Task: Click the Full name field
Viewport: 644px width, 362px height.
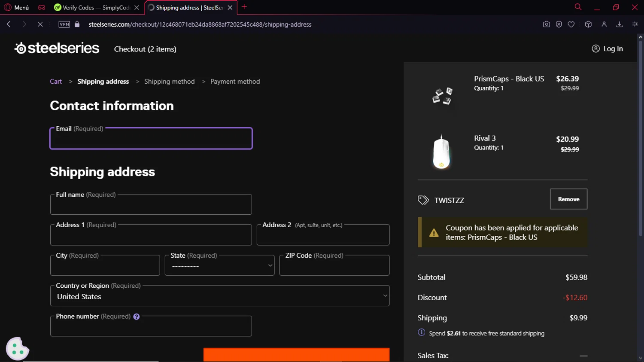Action: click(x=151, y=204)
